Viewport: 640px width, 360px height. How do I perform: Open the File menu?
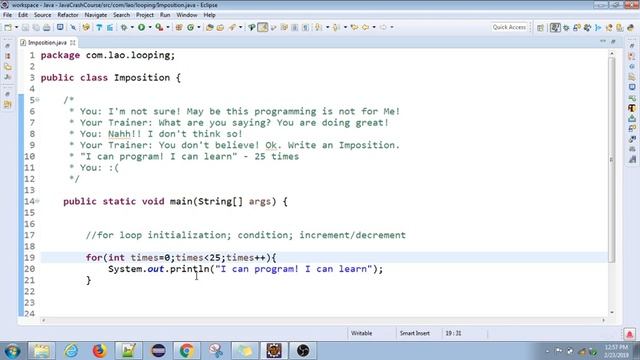[7, 15]
